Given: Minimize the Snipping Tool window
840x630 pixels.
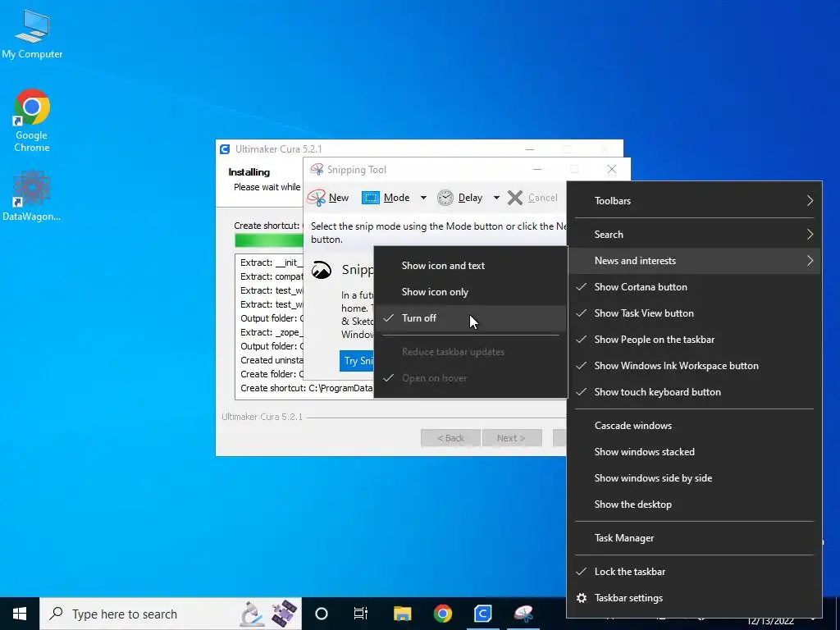Looking at the screenshot, I should coord(537,169).
